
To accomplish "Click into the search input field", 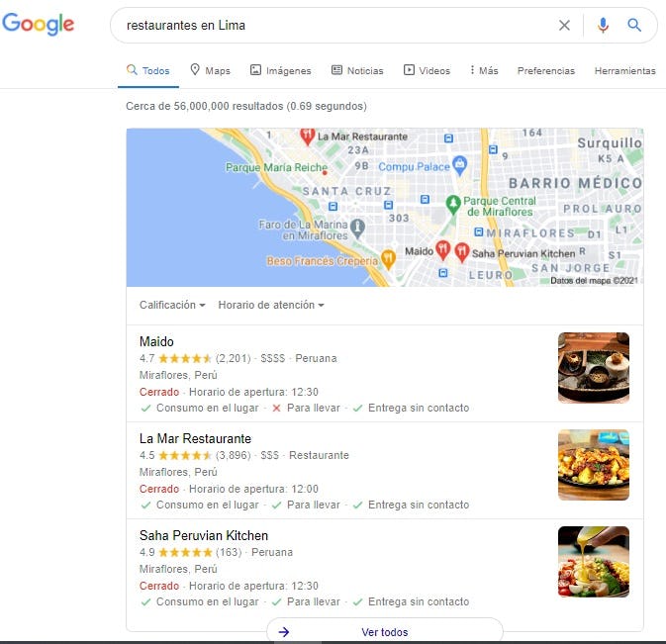I will [332, 26].
